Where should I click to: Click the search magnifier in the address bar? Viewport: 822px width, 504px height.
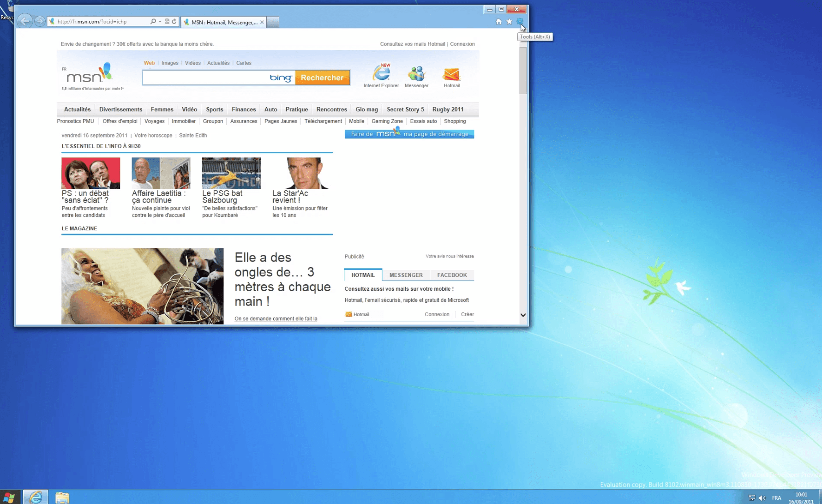(153, 21)
